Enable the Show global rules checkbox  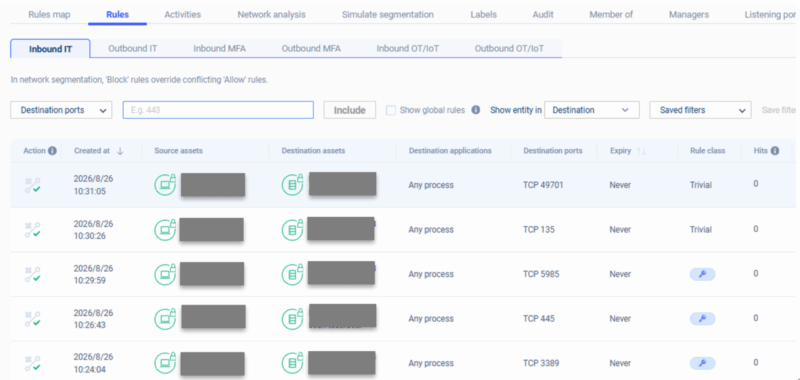click(x=391, y=110)
